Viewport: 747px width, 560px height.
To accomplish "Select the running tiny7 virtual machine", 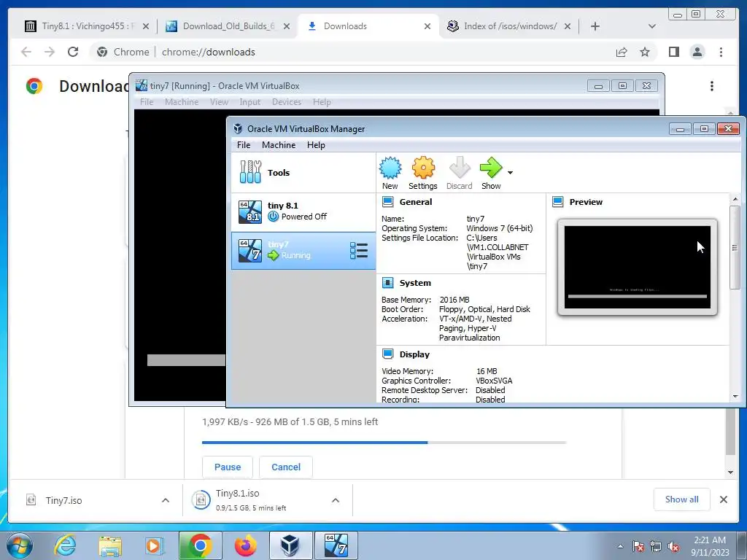I will click(303, 251).
